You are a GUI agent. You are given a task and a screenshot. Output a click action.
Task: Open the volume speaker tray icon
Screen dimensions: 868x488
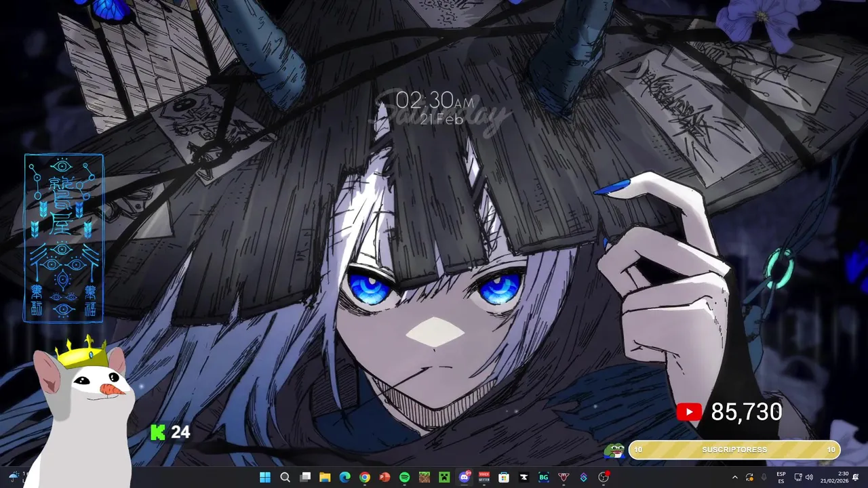click(809, 477)
